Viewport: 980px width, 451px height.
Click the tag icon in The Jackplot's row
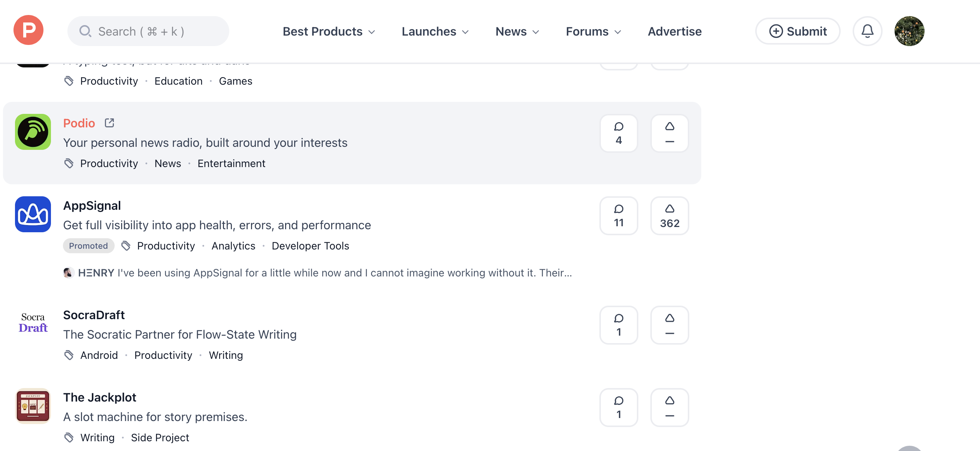click(69, 438)
